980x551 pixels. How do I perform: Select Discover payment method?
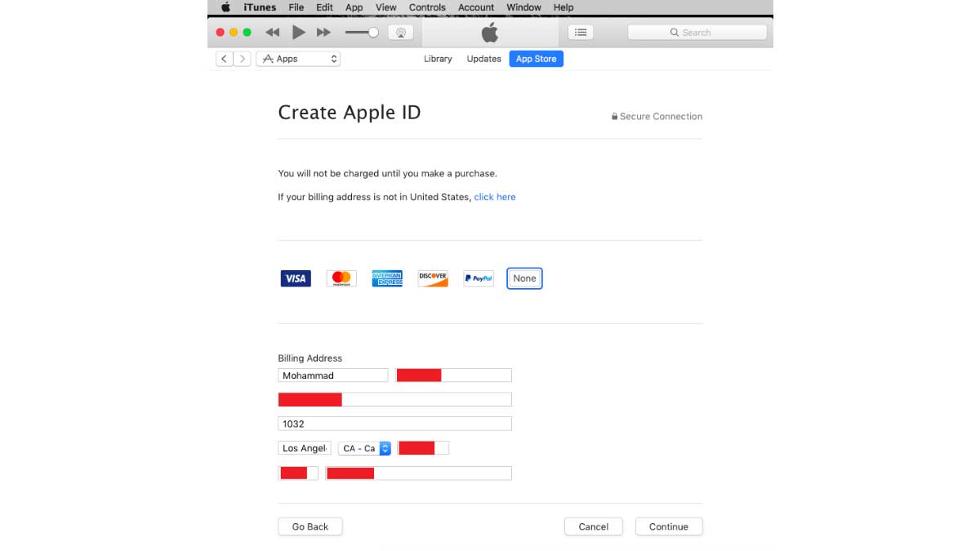click(433, 278)
